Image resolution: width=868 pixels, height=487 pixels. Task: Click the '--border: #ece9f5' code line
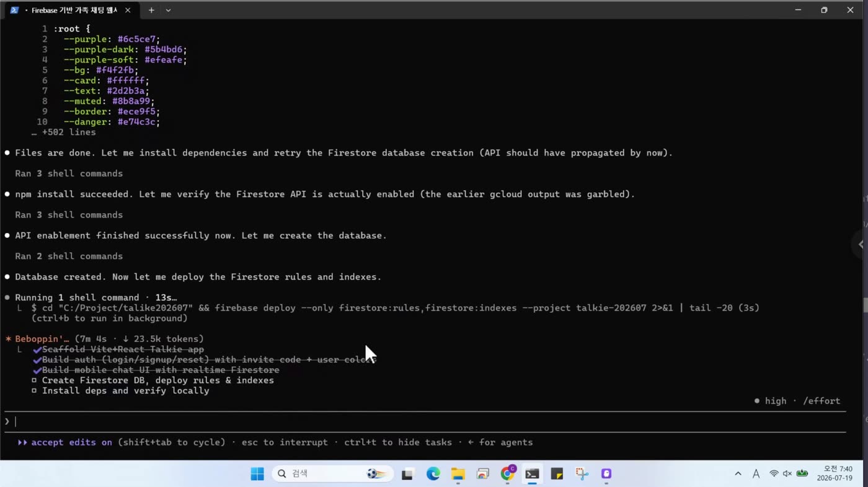tap(112, 112)
